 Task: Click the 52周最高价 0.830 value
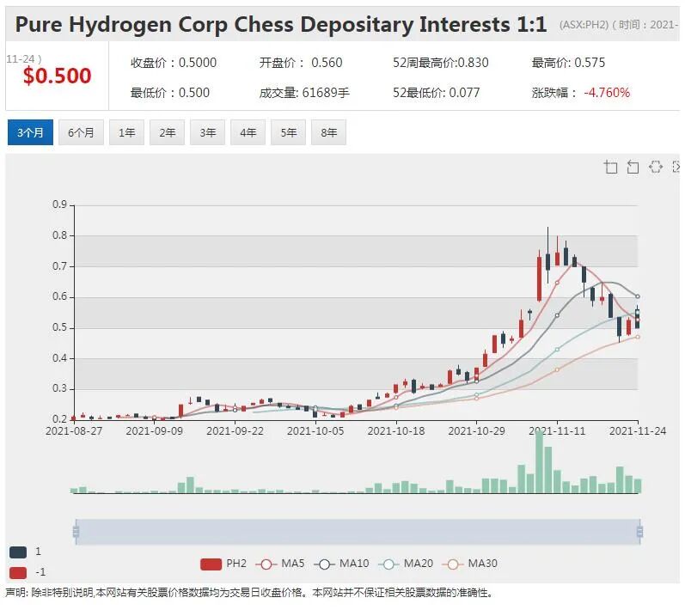[x=440, y=63]
